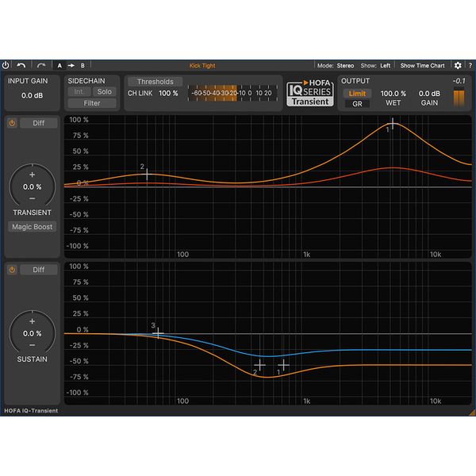Image resolution: width=476 pixels, height=476 pixels.
Task: Toggle sidechain Solo button
Action: click(x=105, y=92)
